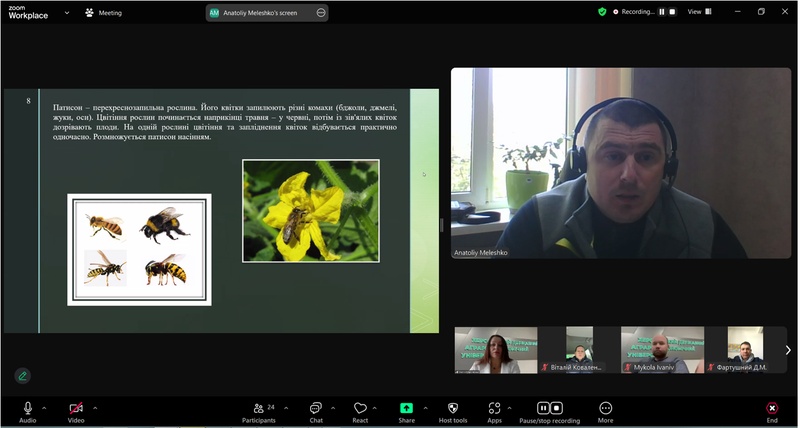Mute microphone with the Audio button
The width and height of the screenshot is (800, 428).
(x=27, y=409)
